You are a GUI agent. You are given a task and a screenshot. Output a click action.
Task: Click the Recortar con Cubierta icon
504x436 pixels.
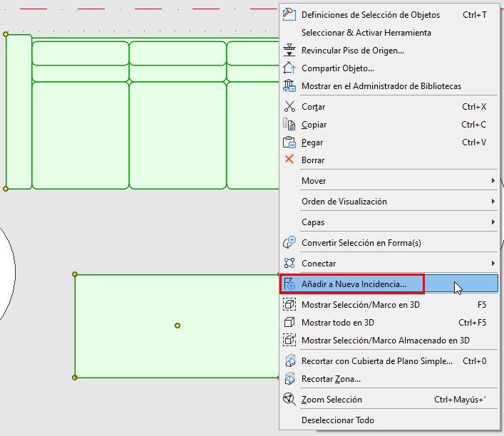click(290, 360)
